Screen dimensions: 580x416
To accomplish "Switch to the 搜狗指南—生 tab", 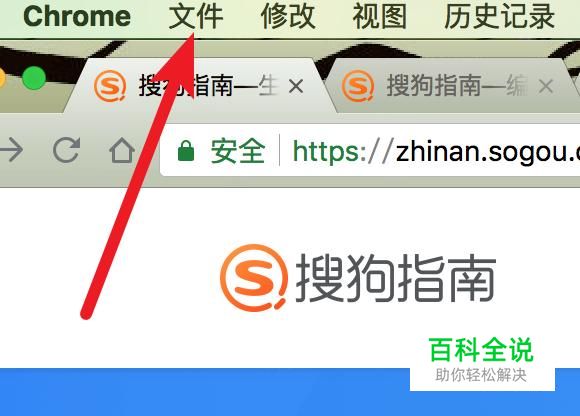I will click(200, 86).
